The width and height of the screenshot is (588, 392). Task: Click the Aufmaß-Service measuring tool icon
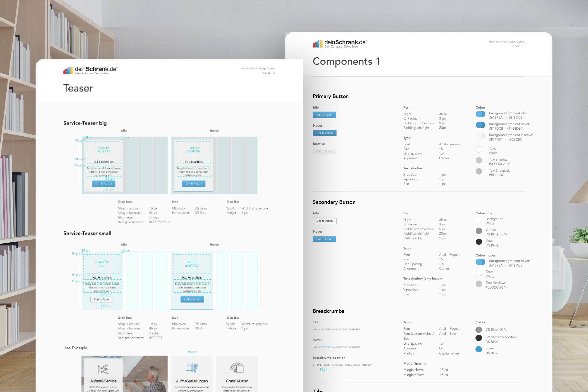pos(103,369)
